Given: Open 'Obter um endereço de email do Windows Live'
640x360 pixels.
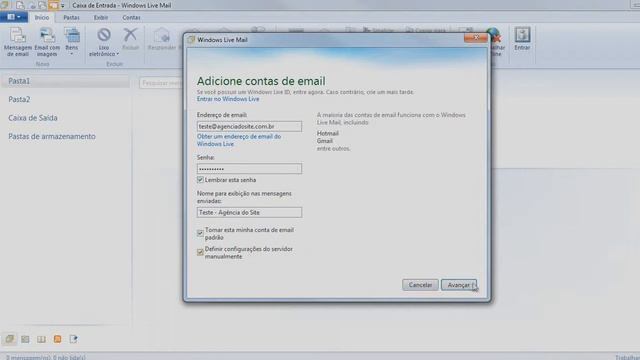Looking at the screenshot, I should (x=239, y=140).
